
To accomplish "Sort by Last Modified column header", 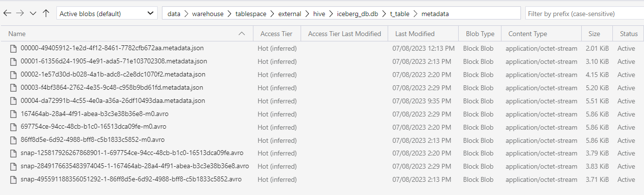I will (x=415, y=34).
